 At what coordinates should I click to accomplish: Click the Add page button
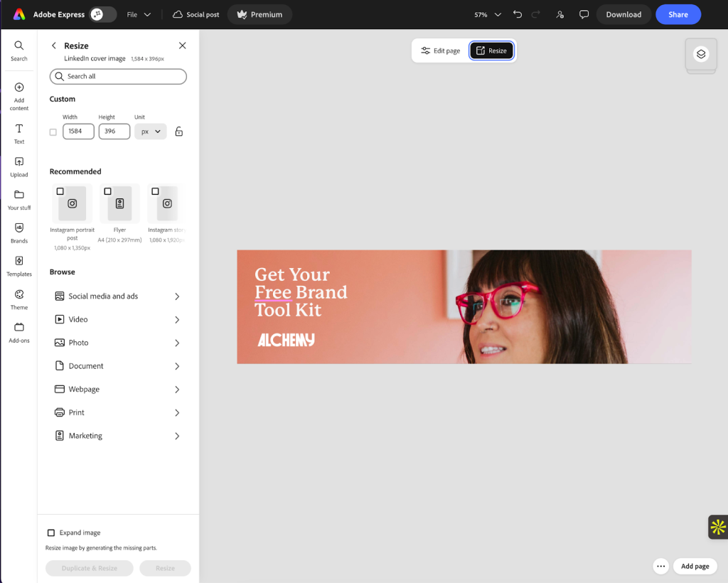click(695, 566)
